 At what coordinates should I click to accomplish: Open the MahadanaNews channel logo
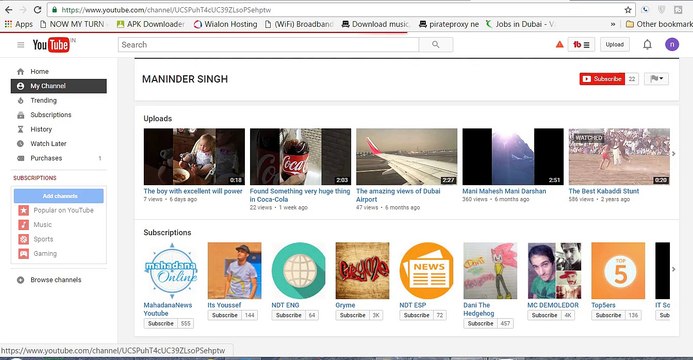pyautogui.click(x=171, y=271)
